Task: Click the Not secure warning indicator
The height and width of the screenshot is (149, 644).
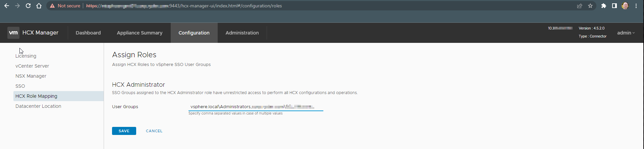Action: tap(65, 6)
